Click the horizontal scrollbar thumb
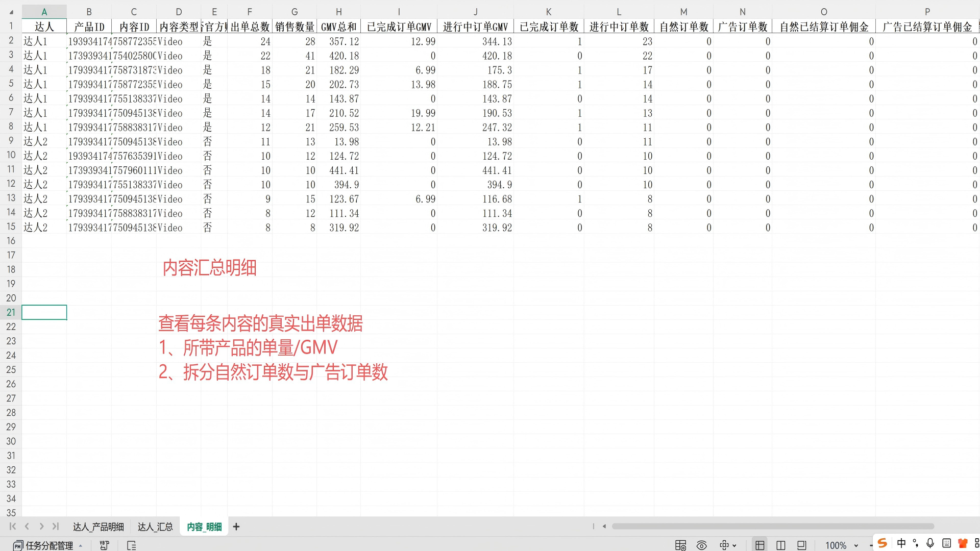The height and width of the screenshot is (551, 980). tap(773, 526)
